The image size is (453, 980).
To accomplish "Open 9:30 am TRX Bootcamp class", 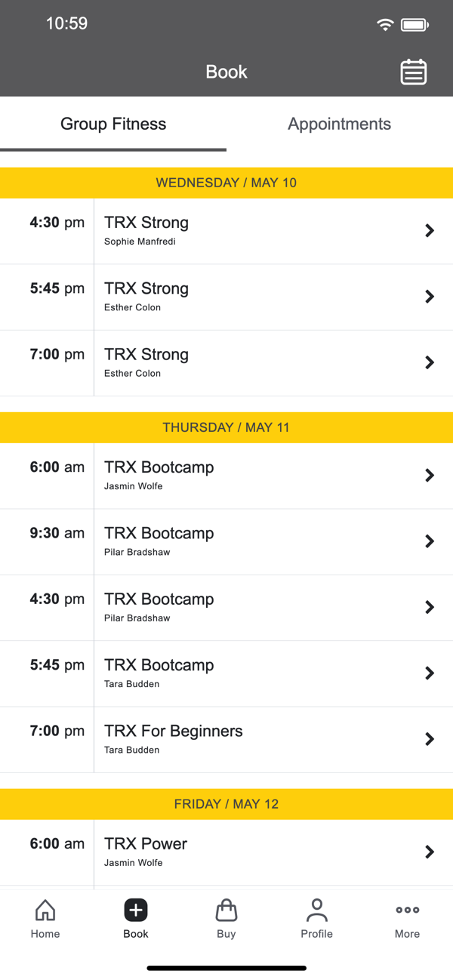I will (226, 541).
